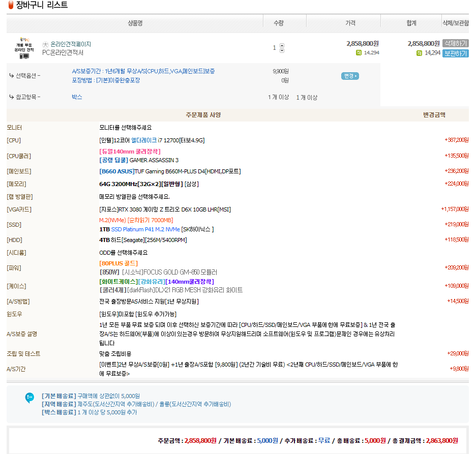Increase quantity with the up arrow
This screenshot has width=476, height=454.
point(282,46)
